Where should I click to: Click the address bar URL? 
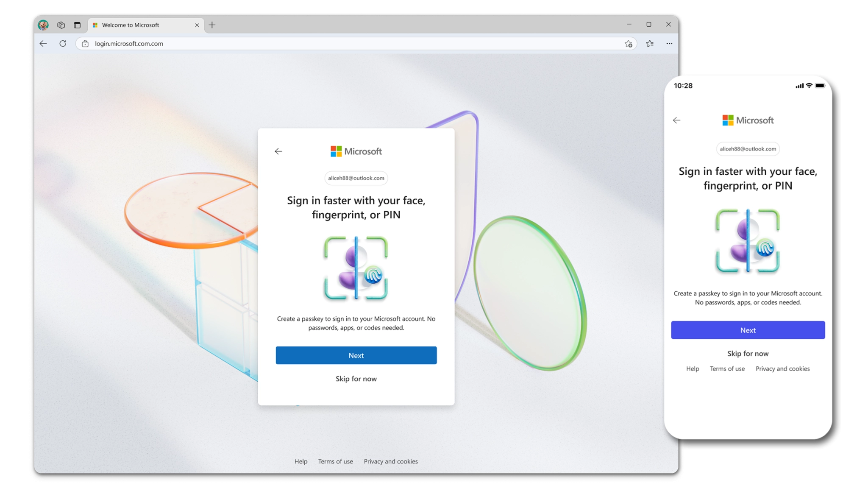point(129,44)
